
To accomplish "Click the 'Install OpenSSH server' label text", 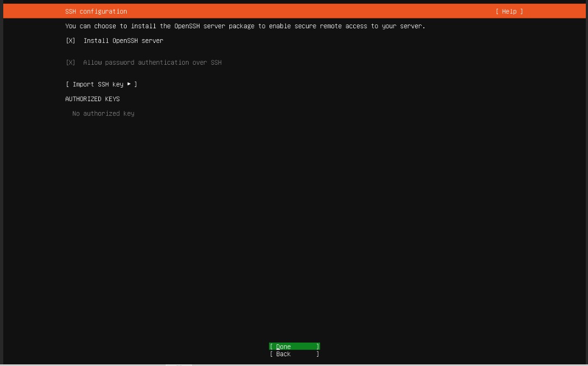I will [x=123, y=41].
